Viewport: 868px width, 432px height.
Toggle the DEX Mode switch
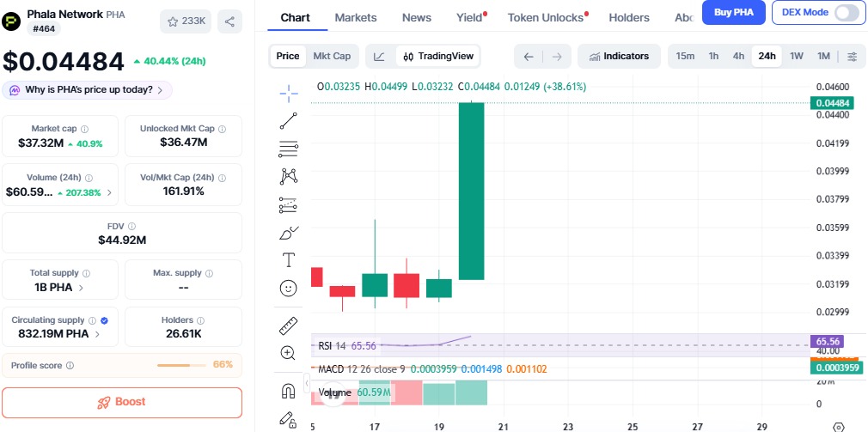pos(847,12)
